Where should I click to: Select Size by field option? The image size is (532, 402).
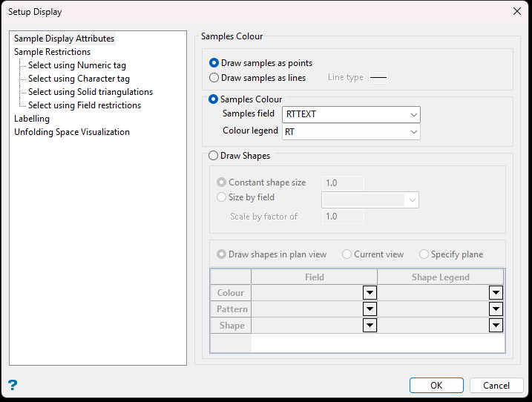coord(221,197)
